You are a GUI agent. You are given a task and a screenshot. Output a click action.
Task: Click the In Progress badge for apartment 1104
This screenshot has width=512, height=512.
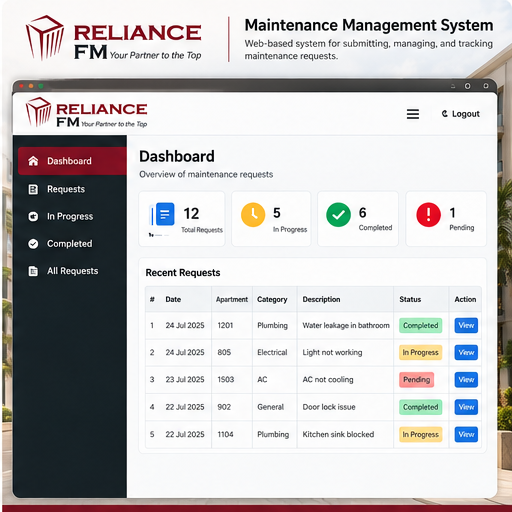(421, 434)
